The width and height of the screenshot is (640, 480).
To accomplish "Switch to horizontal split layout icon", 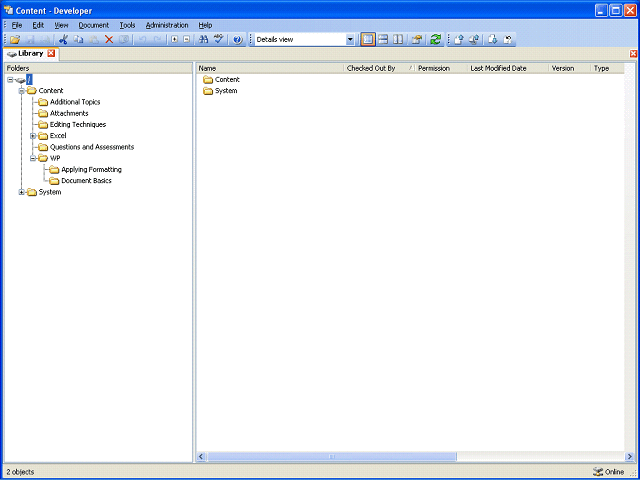I will point(383,40).
